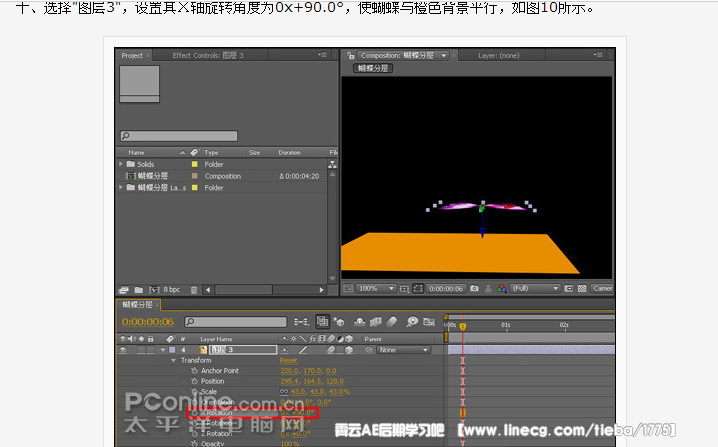This screenshot has height=447, width=718.
Task: Click Name column header in Project
Action: tap(136, 153)
